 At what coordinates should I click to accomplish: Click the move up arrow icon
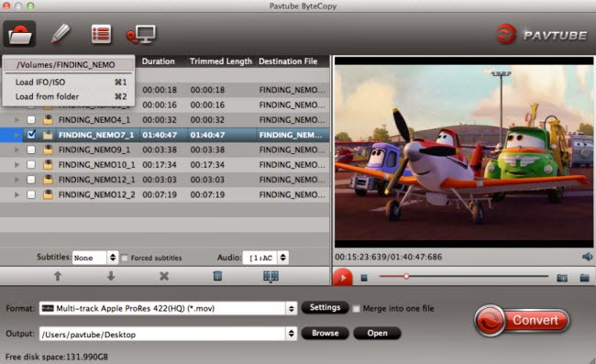(58, 276)
